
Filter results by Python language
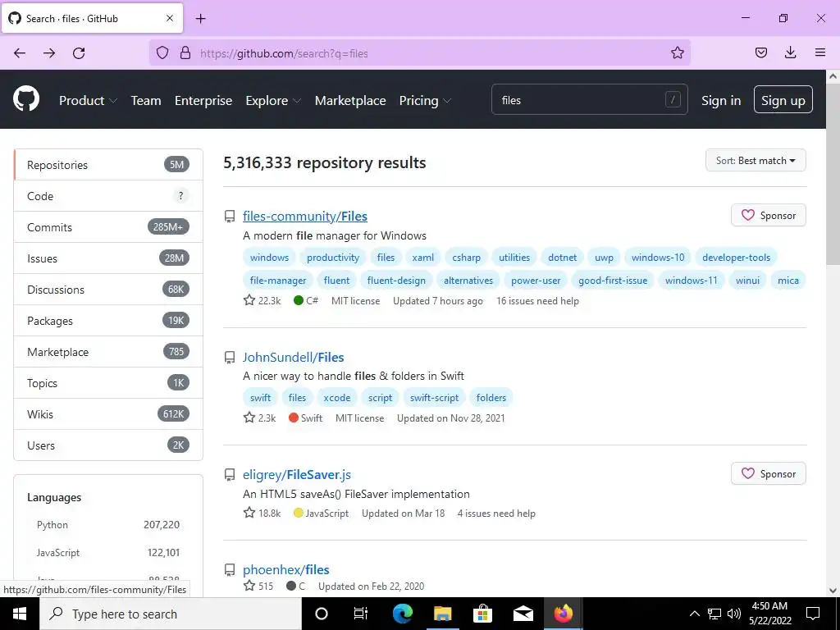pos(107,524)
